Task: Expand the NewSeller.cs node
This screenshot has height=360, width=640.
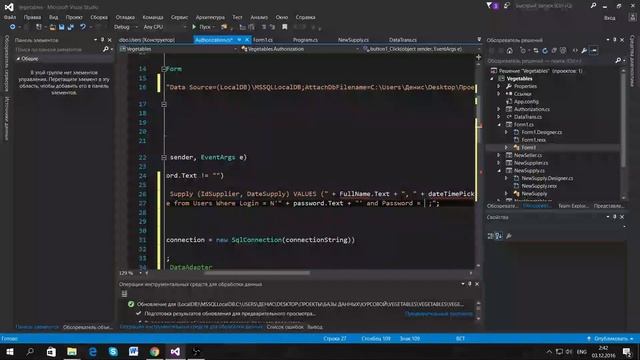Action: pos(498,155)
